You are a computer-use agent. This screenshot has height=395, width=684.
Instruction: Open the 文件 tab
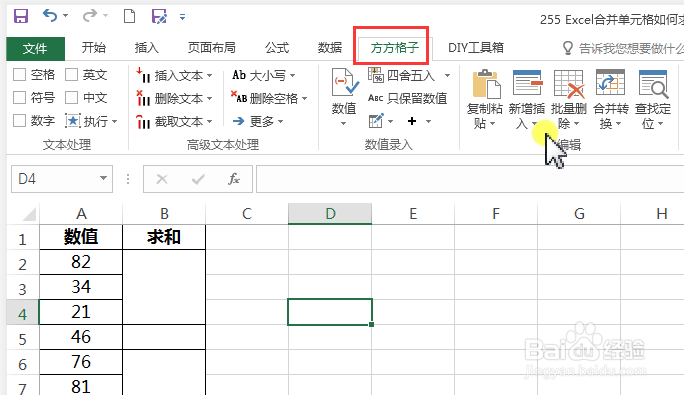pyautogui.click(x=35, y=48)
